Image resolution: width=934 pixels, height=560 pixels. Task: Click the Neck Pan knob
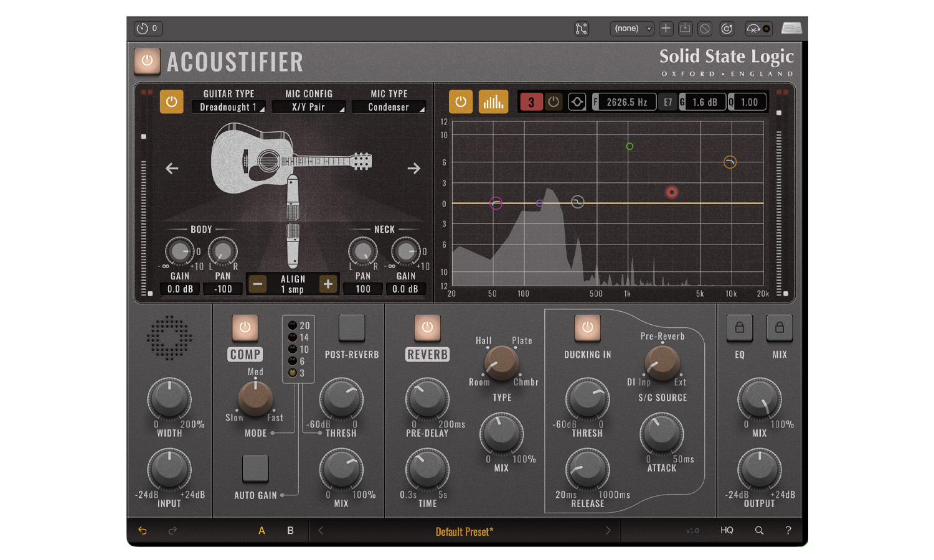point(362,251)
